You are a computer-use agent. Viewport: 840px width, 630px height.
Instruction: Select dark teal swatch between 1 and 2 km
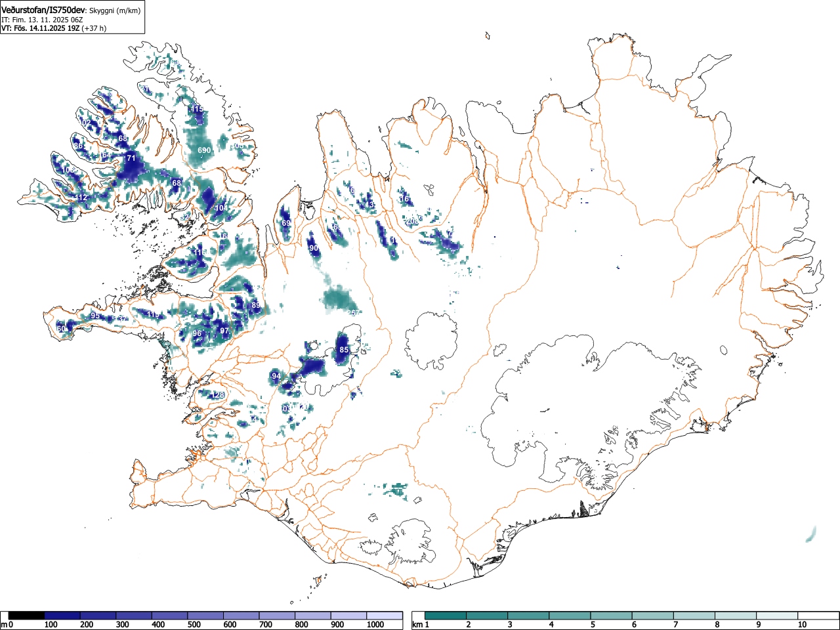(x=446, y=616)
